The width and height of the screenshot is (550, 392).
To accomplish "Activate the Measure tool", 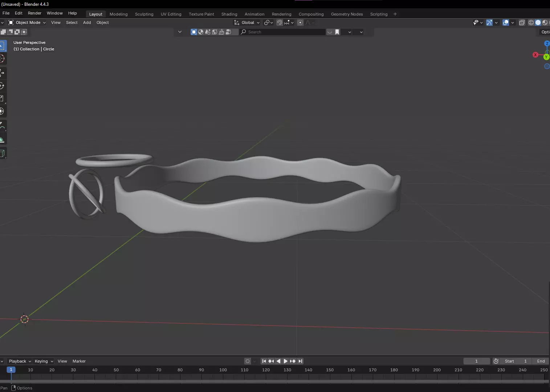I will [3, 139].
